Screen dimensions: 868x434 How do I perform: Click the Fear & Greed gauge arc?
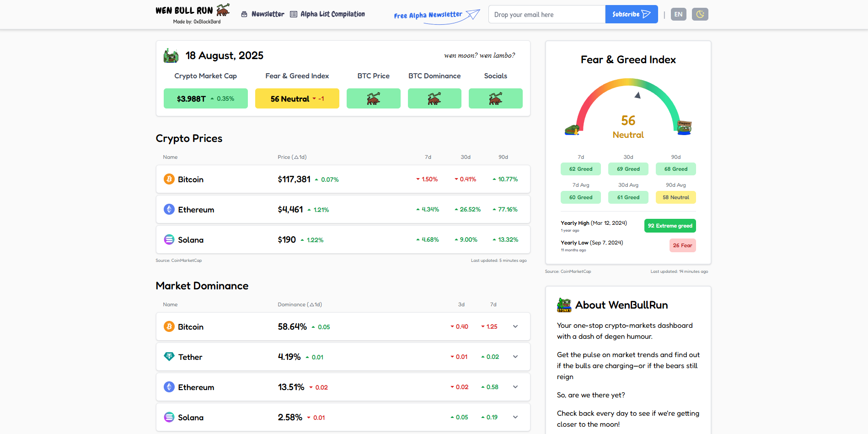click(x=628, y=82)
